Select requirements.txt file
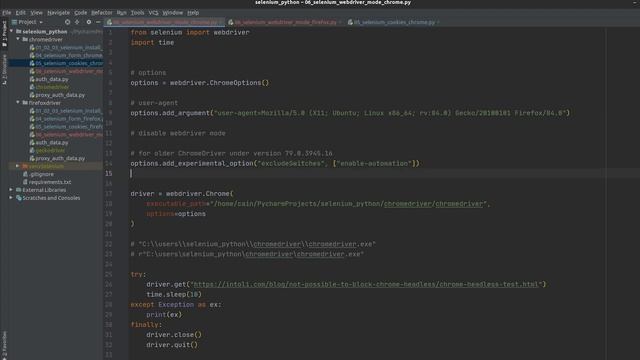This screenshot has height=360, width=640. coord(50,182)
